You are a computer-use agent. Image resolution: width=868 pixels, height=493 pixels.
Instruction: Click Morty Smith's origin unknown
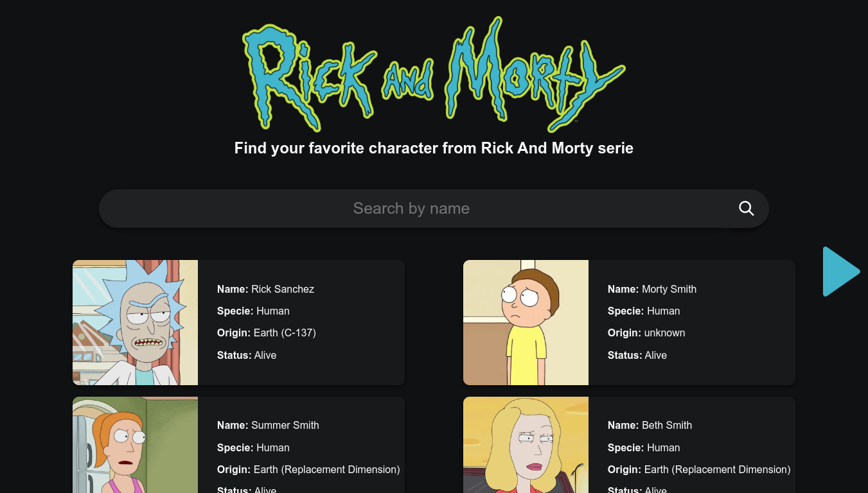coord(665,333)
